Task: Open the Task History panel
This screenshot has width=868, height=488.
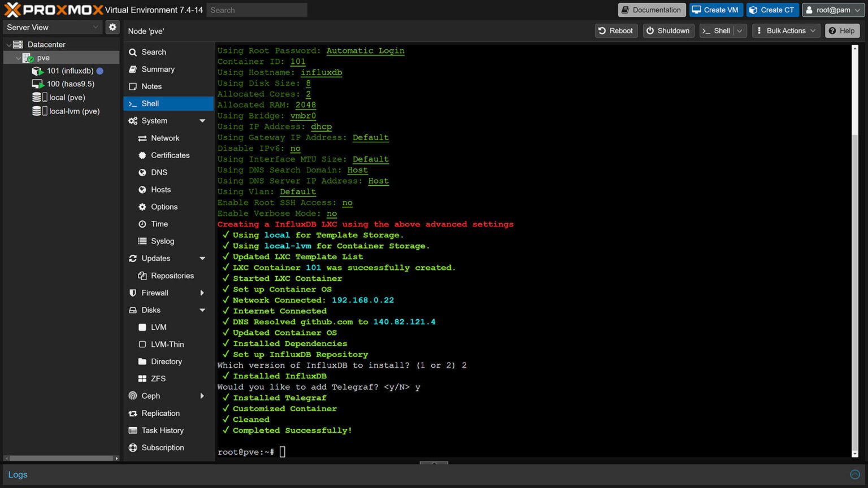Action: pos(163,430)
